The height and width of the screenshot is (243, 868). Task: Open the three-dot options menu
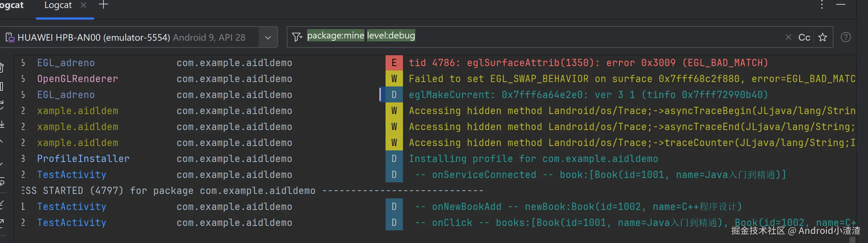822,5
